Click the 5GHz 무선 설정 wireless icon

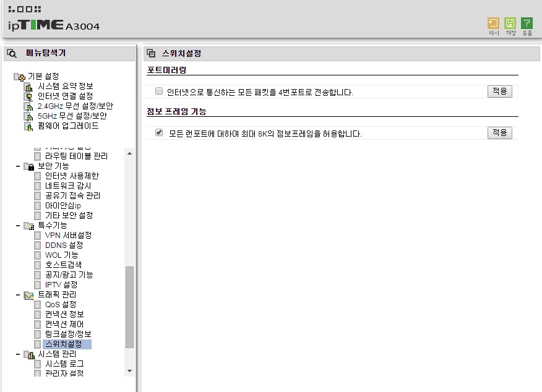coord(28,116)
